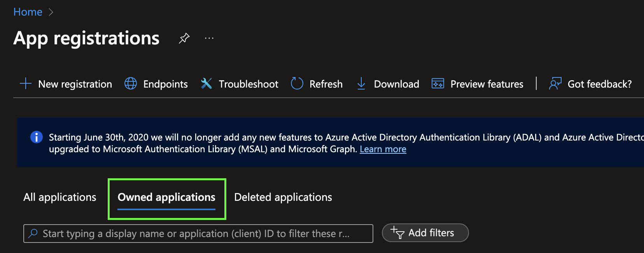Select Download label in toolbar
Screen dimensions: 644x253
(397, 84)
